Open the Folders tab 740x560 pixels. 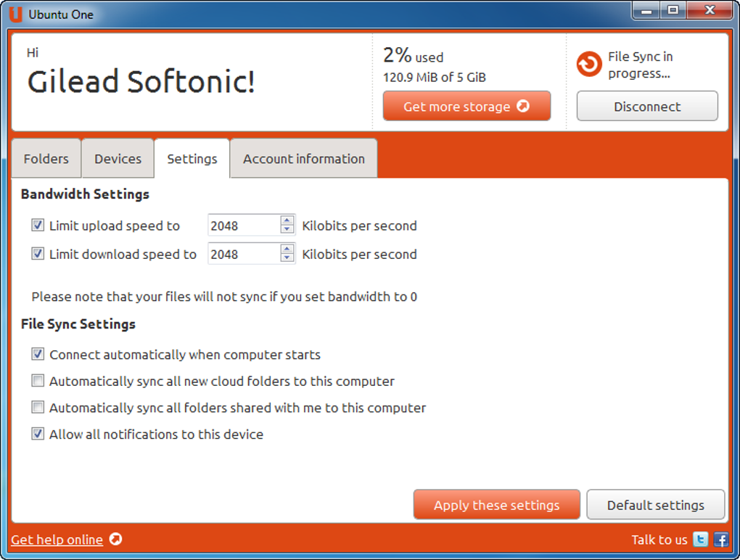pos(46,159)
